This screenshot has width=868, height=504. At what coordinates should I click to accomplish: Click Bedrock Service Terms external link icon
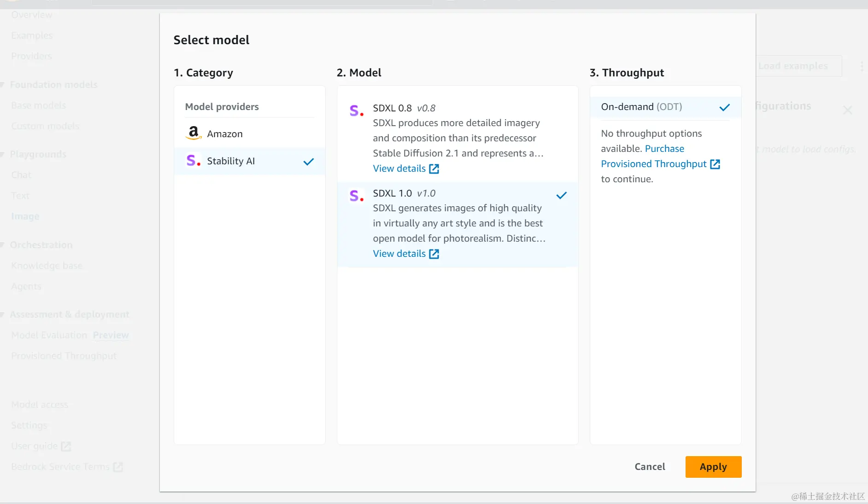(x=118, y=467)
